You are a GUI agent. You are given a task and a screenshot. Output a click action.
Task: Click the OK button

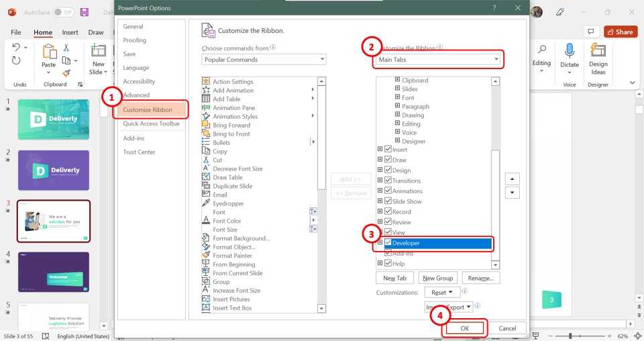[464, 328]
